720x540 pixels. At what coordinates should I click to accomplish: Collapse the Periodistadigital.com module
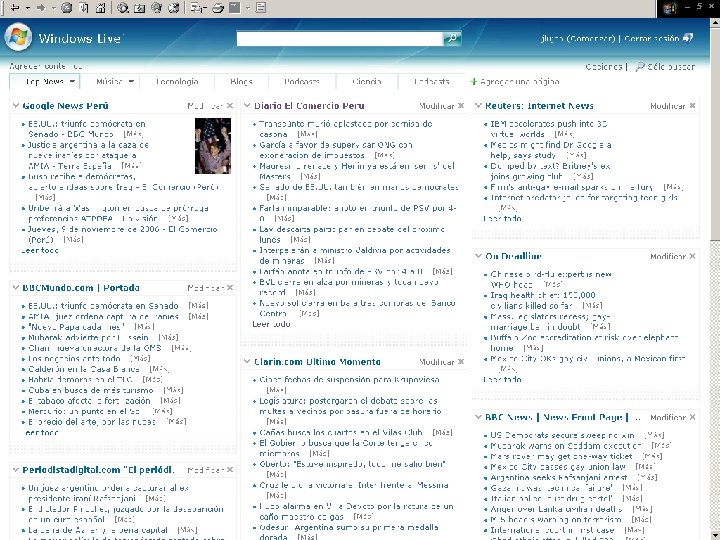coord(16,470)
